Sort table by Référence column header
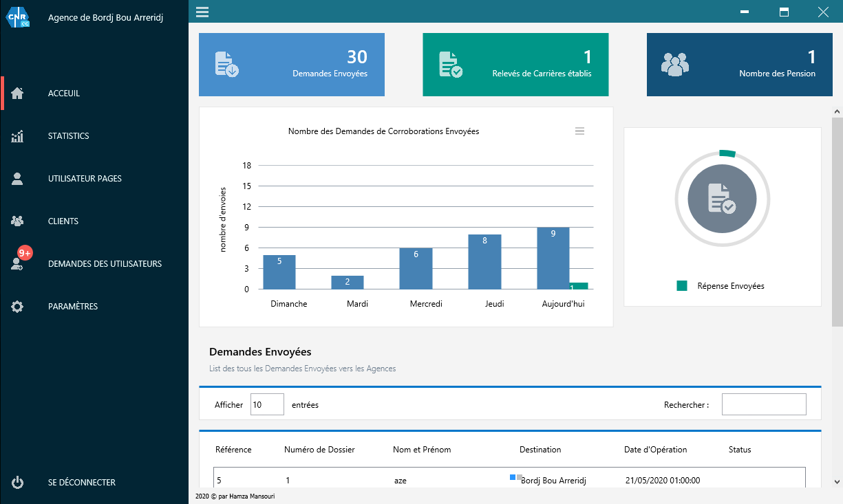843x504 pixels. tap(233, 450)
